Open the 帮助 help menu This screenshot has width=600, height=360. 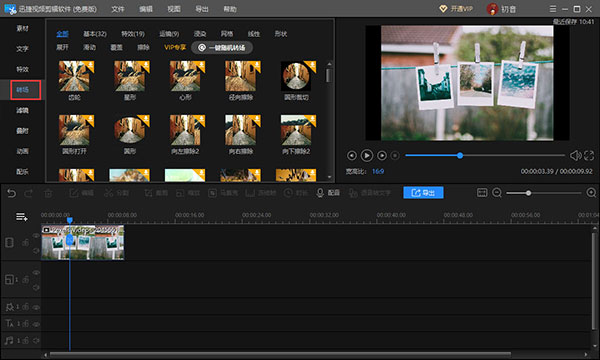230,9
